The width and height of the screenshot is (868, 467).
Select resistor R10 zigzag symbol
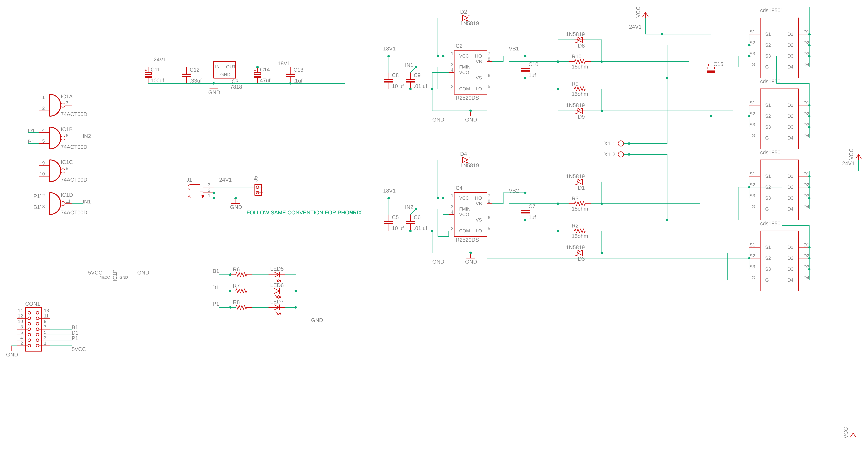click(x=580, y=62)
